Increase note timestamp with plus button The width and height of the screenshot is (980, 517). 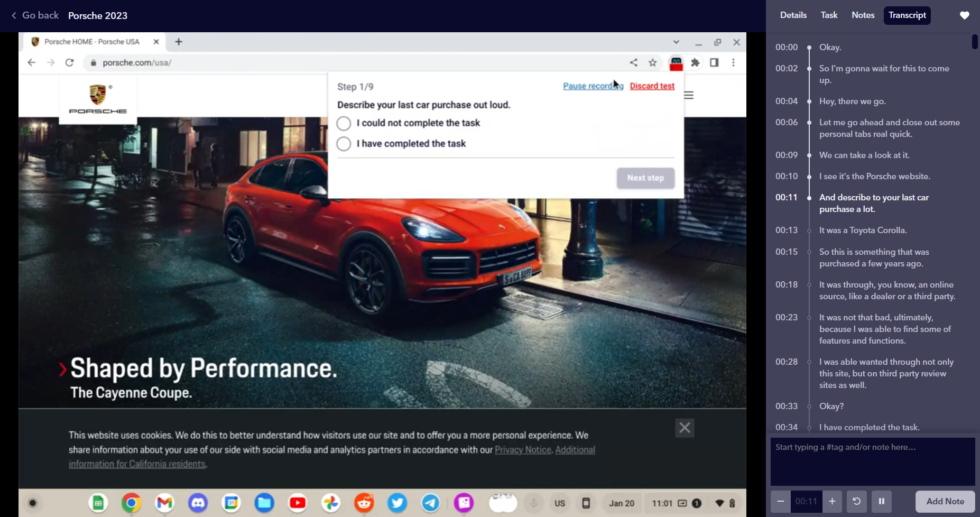(x=832, y=501)
